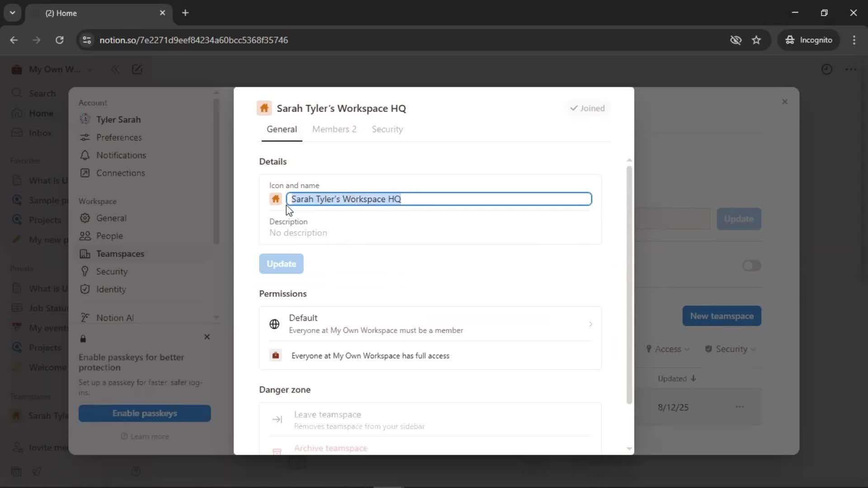Click Leave teamspace option
The image size is (868, 488).
[x=430, y=420]
